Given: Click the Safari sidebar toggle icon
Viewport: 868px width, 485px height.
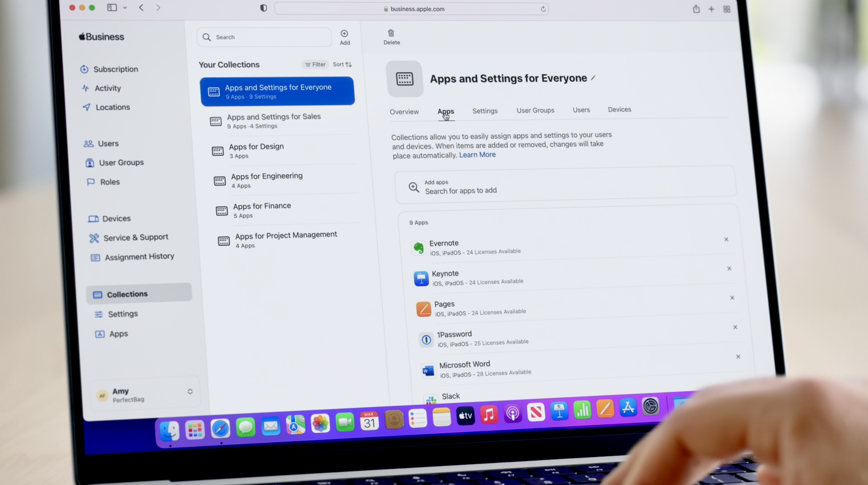Looking at the screenshot, I should 112,7.
